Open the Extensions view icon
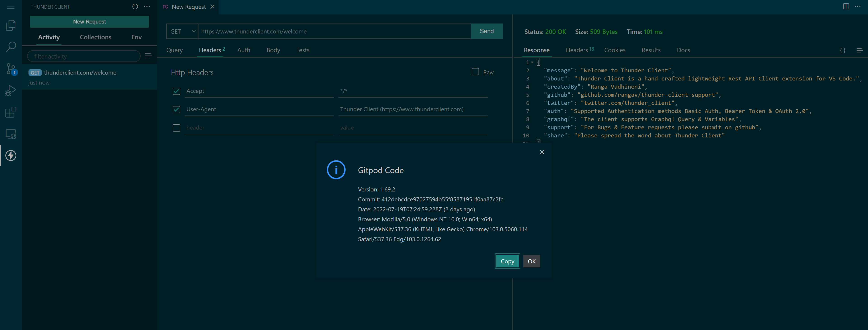This screenshot has width=868, height=330. [10, 112]
